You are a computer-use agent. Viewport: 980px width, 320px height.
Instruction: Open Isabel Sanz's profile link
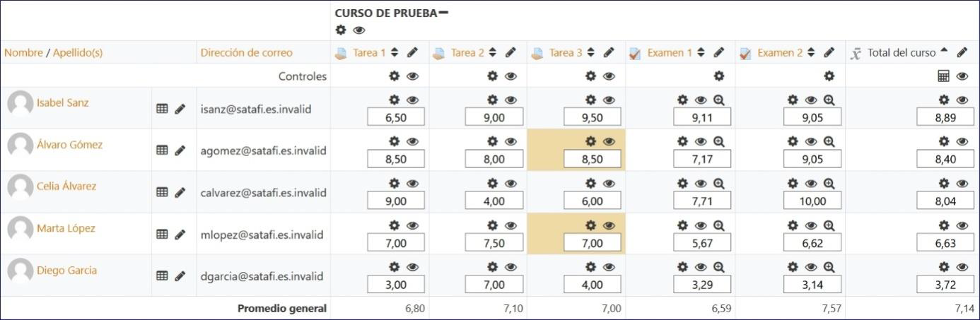63,103
